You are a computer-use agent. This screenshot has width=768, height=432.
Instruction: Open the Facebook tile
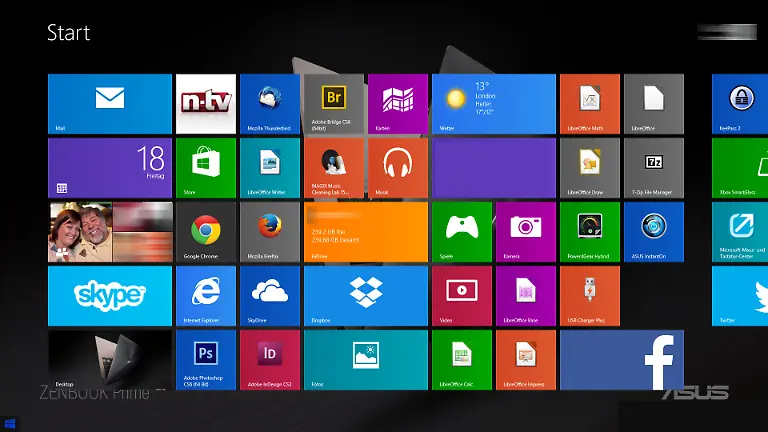[x=622, y=359]
